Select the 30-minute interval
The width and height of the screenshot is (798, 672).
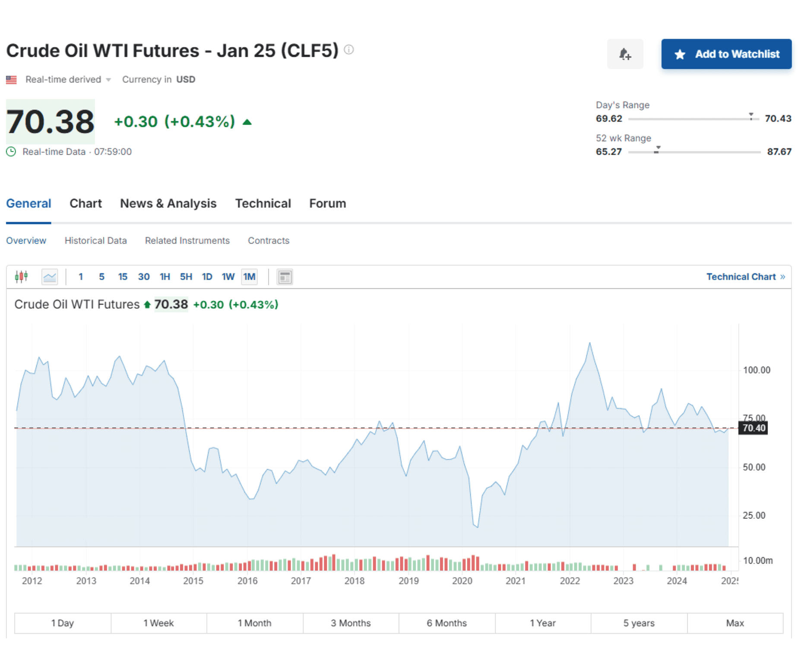(x=144, y=277)
